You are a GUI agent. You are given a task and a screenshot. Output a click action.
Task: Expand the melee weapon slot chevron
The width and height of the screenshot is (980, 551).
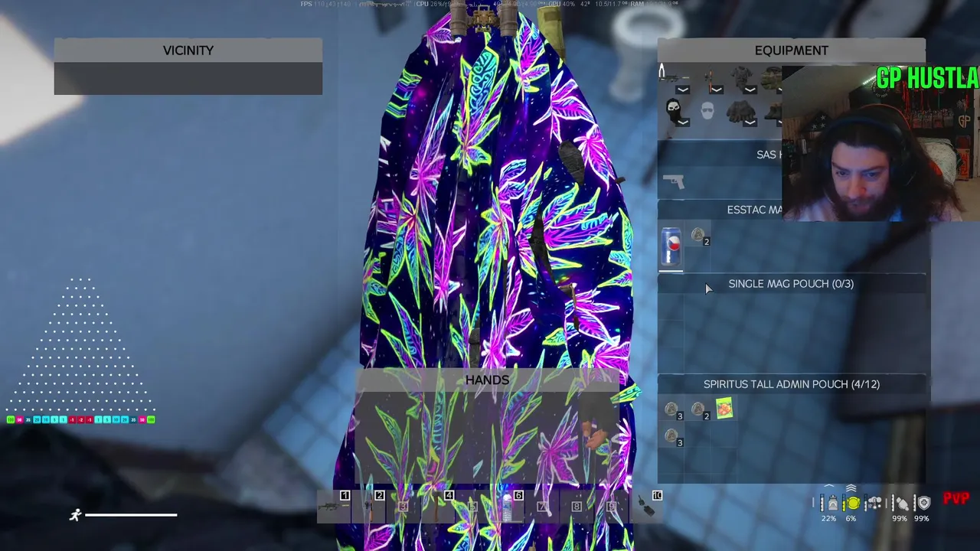(716, 90)
